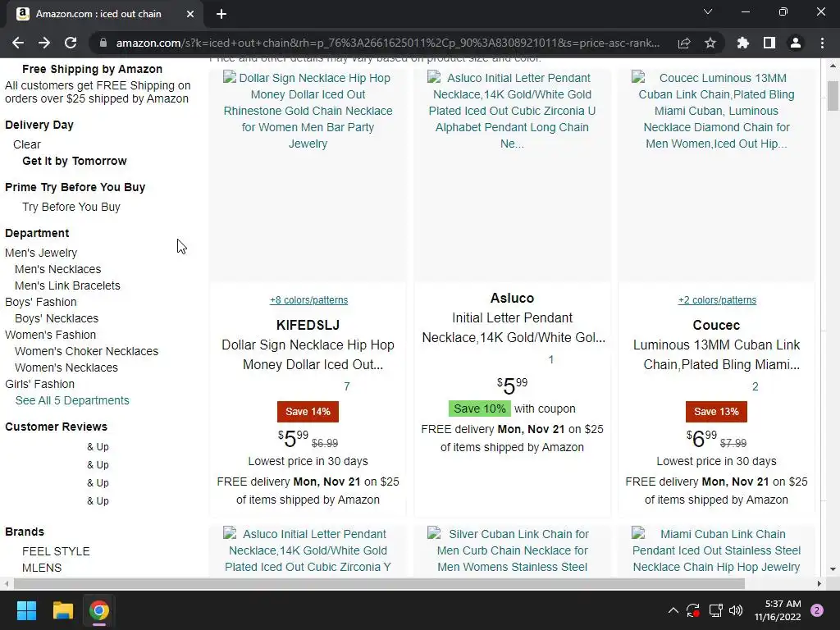Filter by Women's Choker Necklaces
Screen dimensions: 840x630
click(87, 351)
